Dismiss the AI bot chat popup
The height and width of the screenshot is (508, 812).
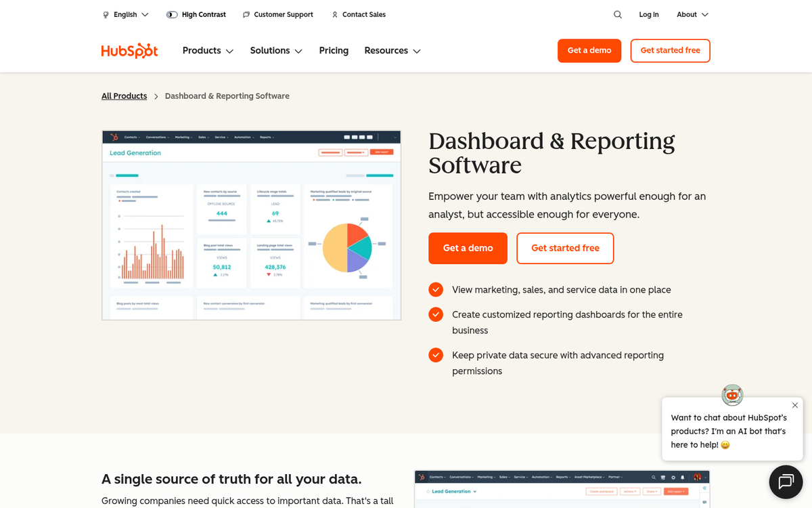coord(795,405)
